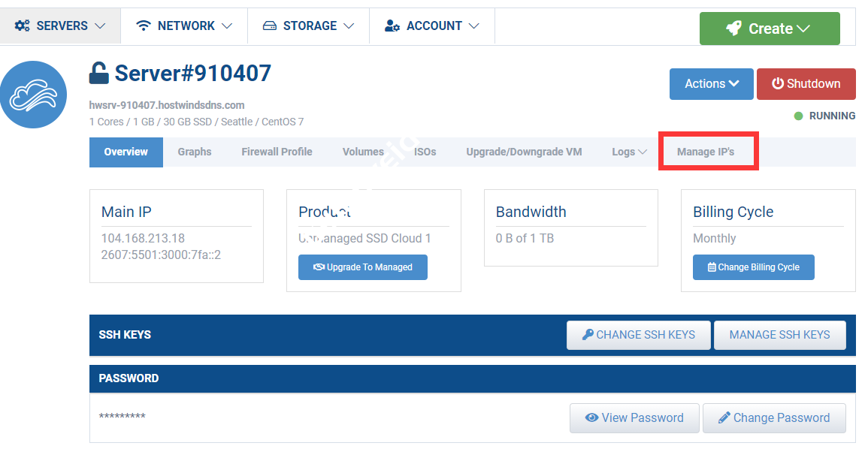Open the Manage IP's tab

tap(706, 152)
